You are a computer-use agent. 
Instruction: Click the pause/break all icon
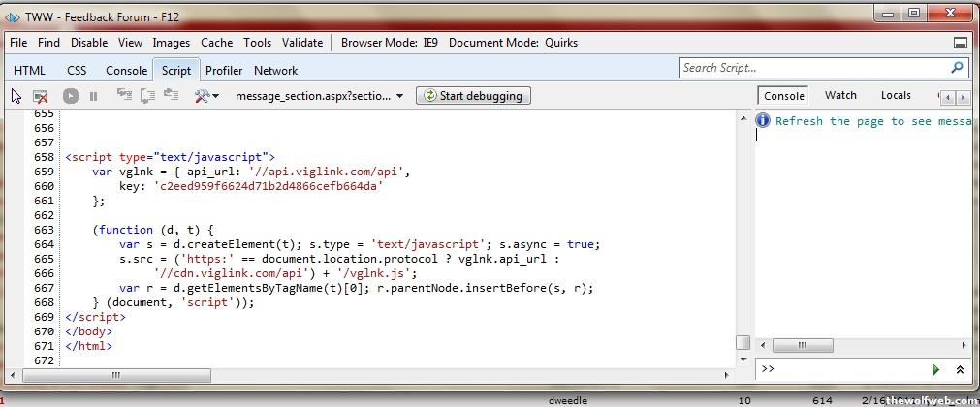tap(94, 96)
